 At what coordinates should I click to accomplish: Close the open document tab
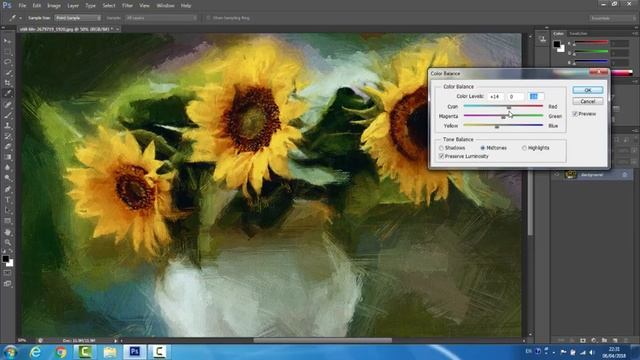pos(118,29)
